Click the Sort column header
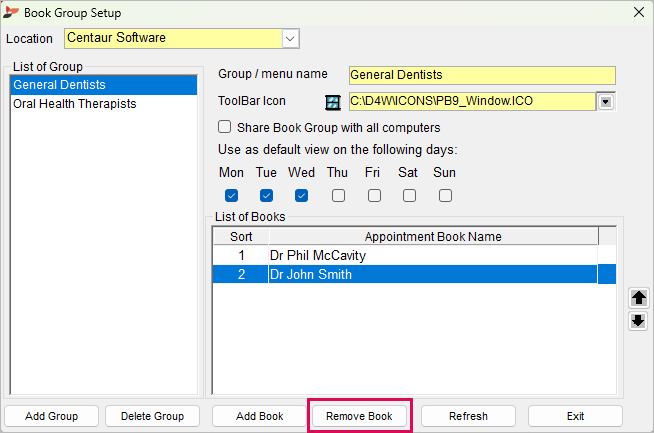 pos(241,237)
